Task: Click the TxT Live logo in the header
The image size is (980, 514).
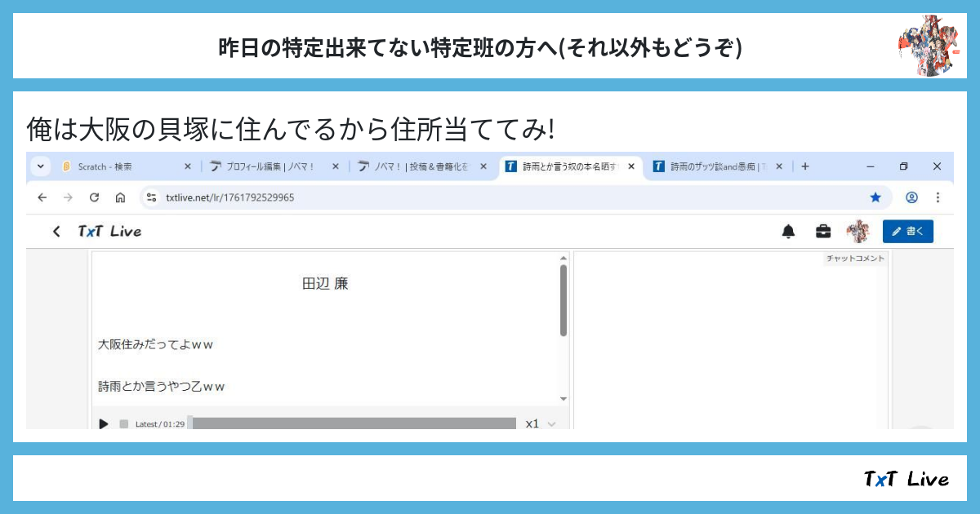Action: coord(109,232)
